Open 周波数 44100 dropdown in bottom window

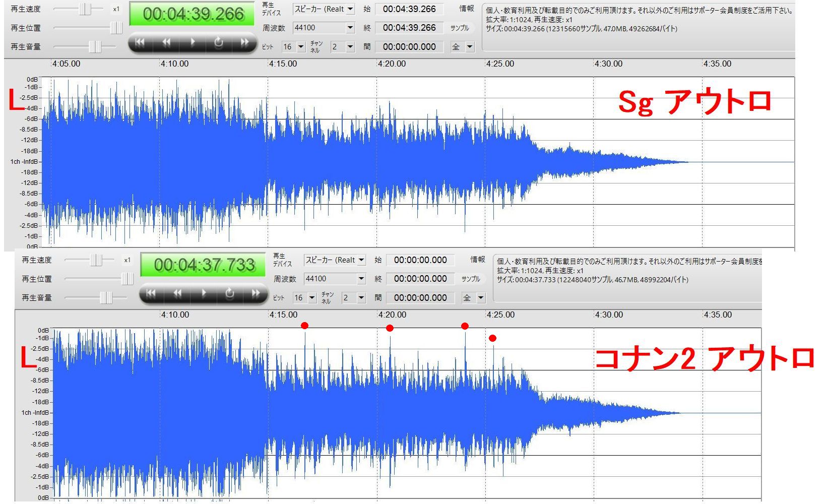[x=335, y=279]
